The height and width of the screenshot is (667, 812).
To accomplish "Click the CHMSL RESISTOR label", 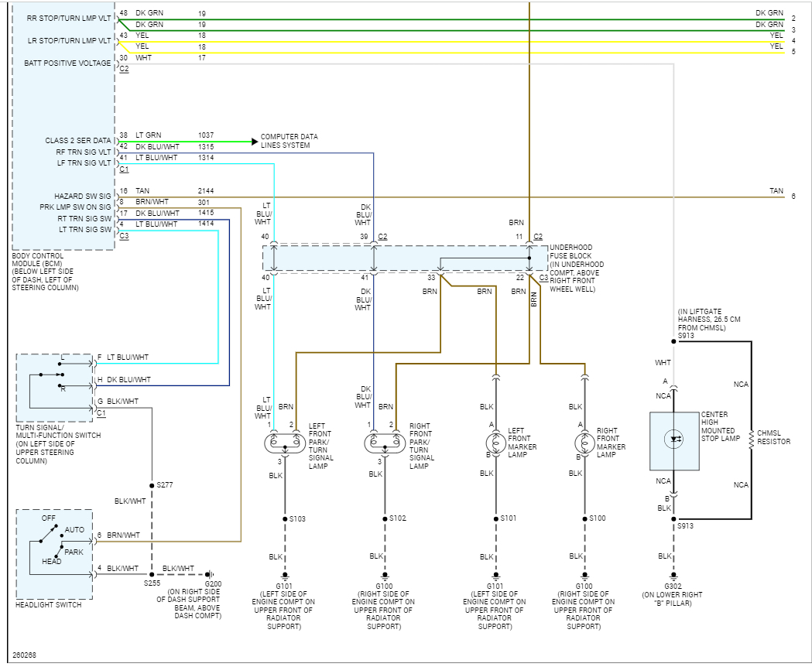I will coord(773,437).
